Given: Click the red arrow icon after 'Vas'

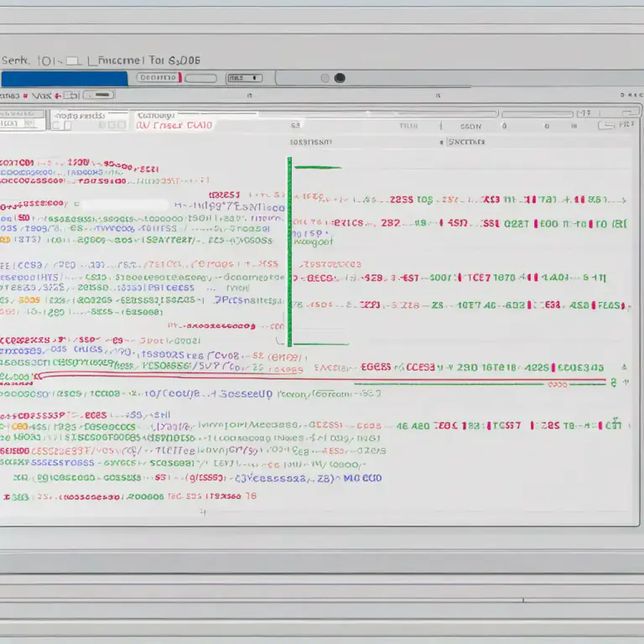Looking at the screenshot, I should [x=58, y=96].
